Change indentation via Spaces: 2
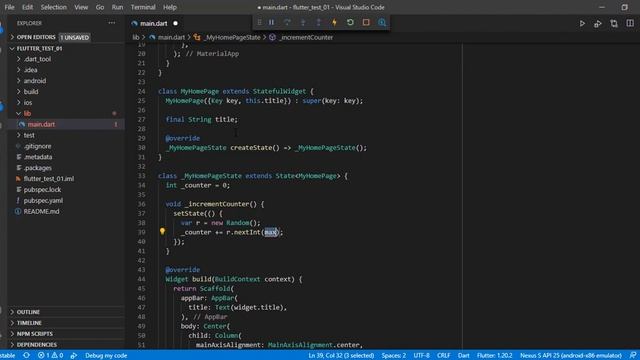The height and width of the screenshot is (360, 640). point(394,356)
